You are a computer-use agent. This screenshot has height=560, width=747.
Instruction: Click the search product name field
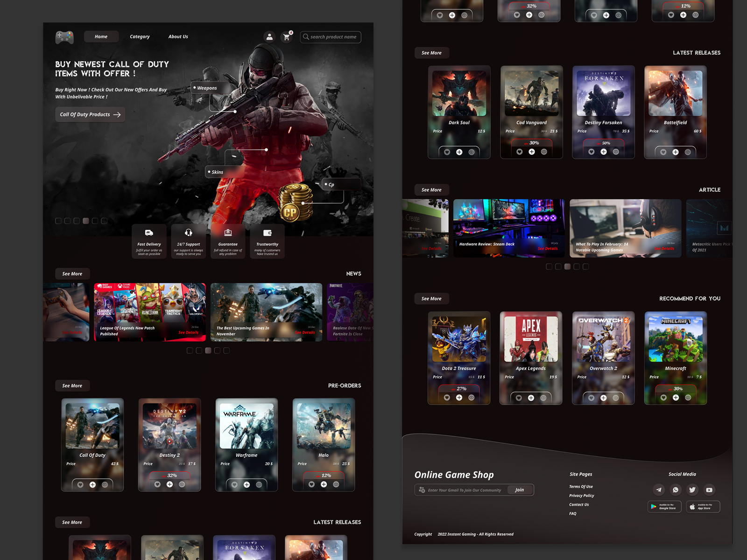pos(331,37)
